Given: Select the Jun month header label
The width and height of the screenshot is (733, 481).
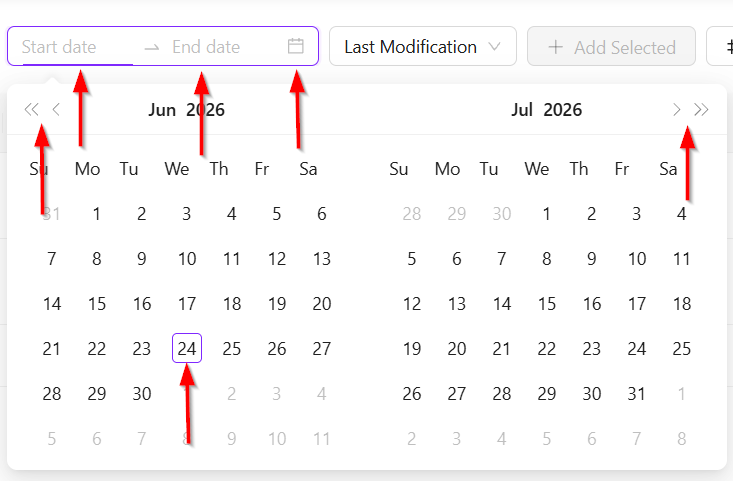Looking at the screenshot, I should coord(162,110).
